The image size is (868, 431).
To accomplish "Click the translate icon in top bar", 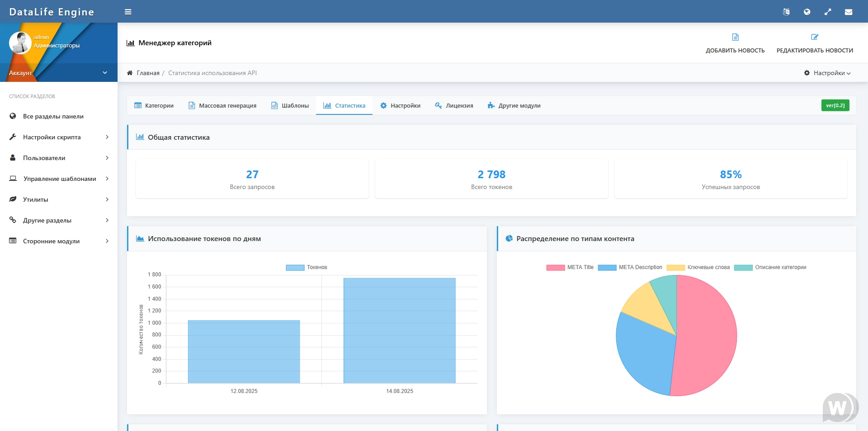I will point(786,12).
